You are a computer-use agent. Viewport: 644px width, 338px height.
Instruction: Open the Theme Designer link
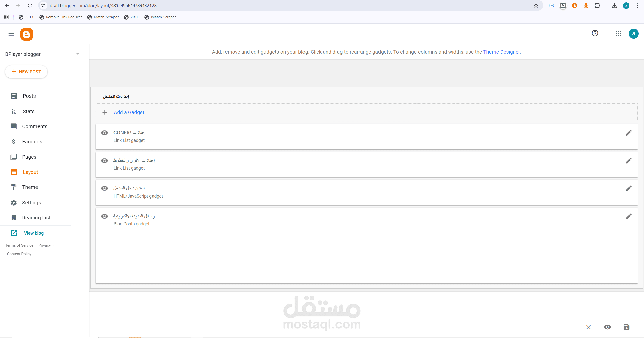click(x=501, y=52)
